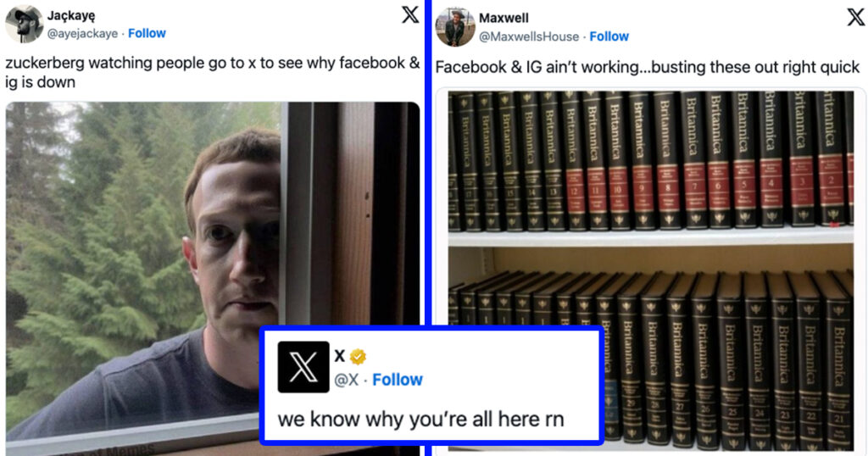Click the X display name in overlay tweet

[340, 356]
